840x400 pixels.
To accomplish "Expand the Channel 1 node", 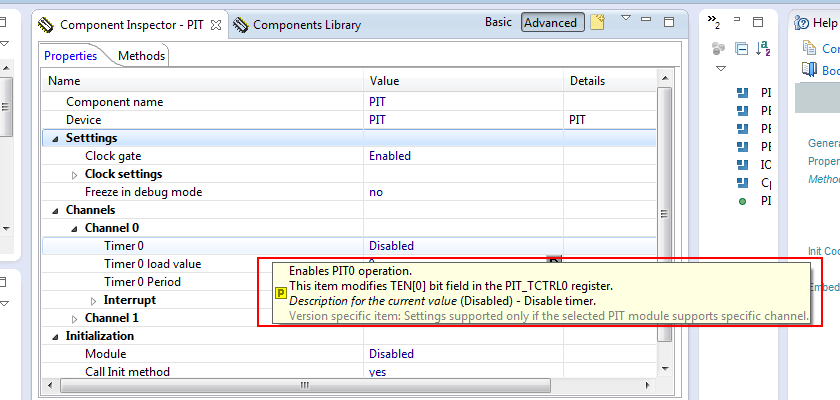I will [x=74, y=318].
